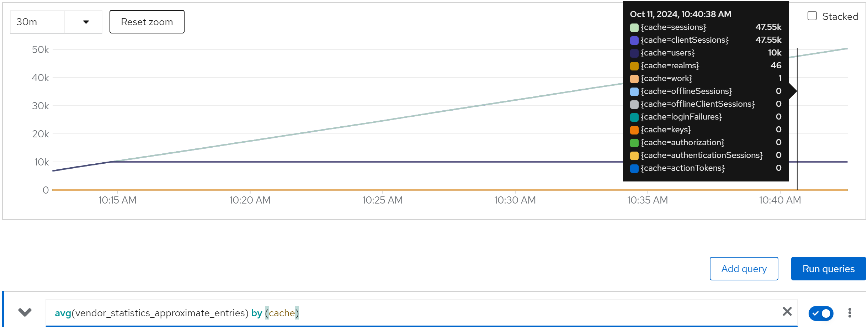868x327 pixels.
Task: Disable the query toggle switch
Action: (x=821, y=313)
